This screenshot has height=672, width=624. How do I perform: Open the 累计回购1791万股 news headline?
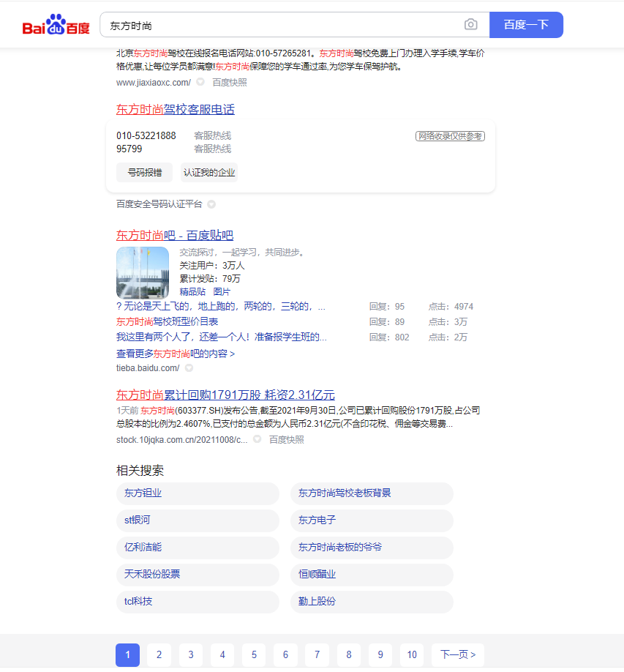pyautogui.click(x=225, y=395)
